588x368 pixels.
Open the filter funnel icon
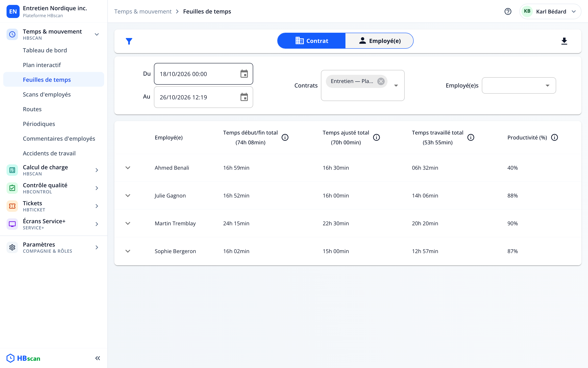(129, 41)
